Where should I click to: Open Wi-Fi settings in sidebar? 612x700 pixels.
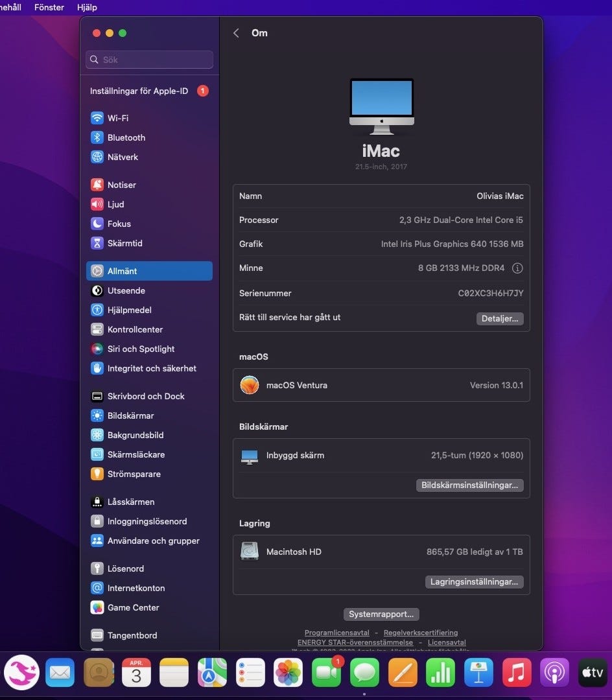click(117, 118)
